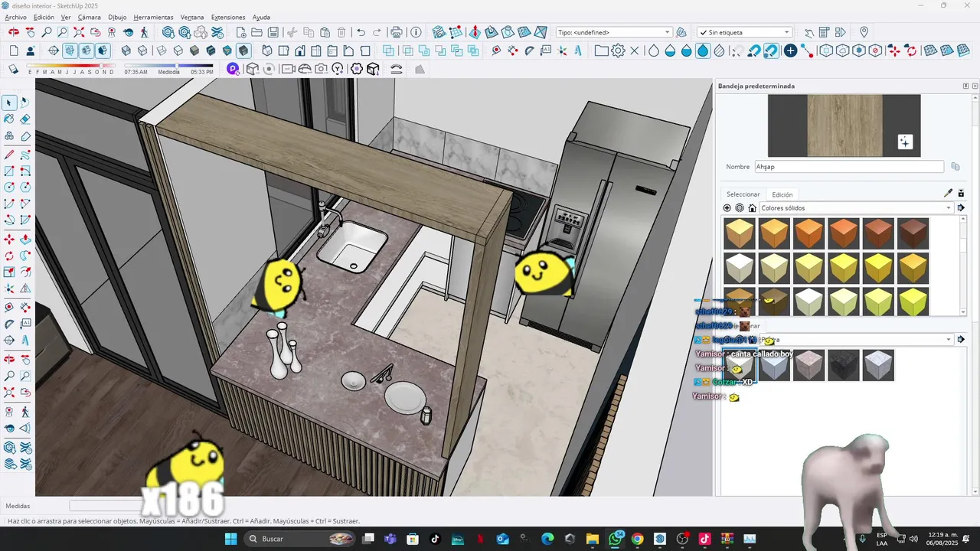Expand the Colores sólidos library dropdown
Image resolution: width=980 pixels, height=551 pixels.
tap(856, 208)
